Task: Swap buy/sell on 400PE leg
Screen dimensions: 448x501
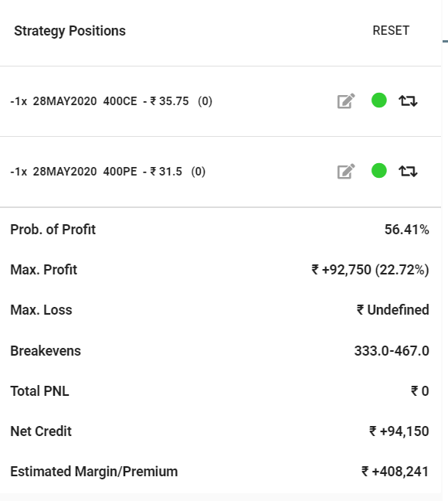Action: pyautogui.click(x=408, y=172)
